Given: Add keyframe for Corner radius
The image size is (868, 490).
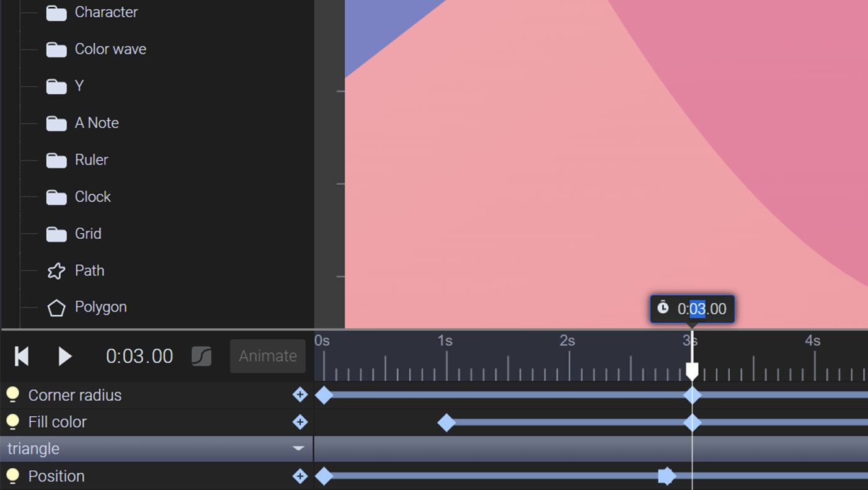Looking at the screenshot, I should (x=300, y=395).
